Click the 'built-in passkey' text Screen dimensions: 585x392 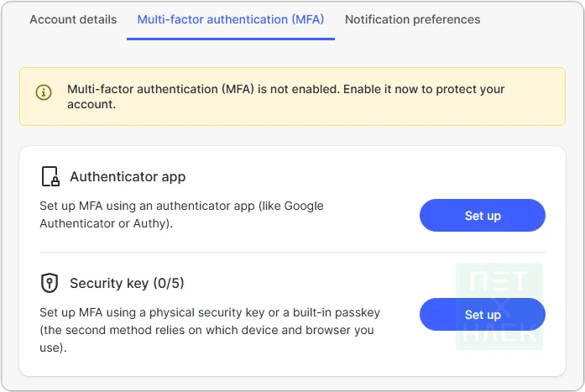click(x=335, y=312)
